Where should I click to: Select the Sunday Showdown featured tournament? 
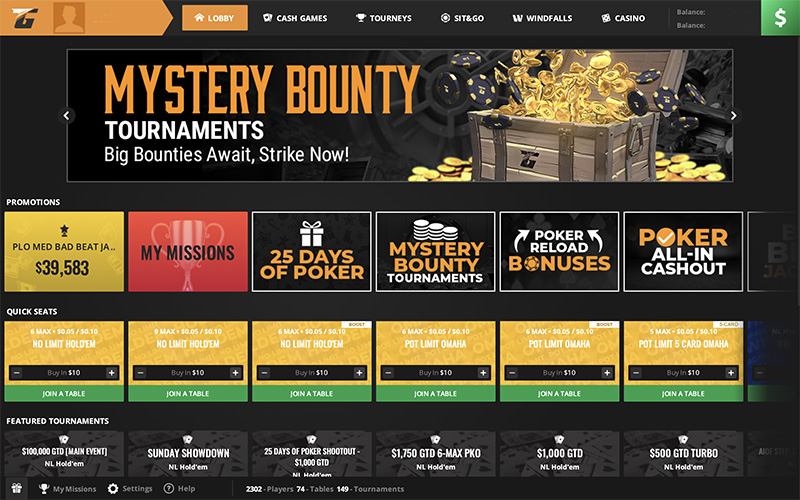click(x=188, y=454)
